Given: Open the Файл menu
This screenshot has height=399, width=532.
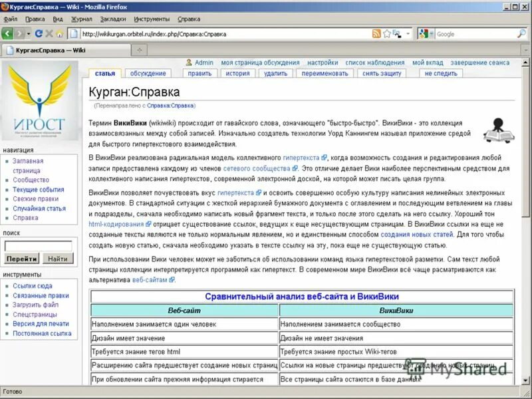Looking at the screenshot, I should tap(11, 19).
